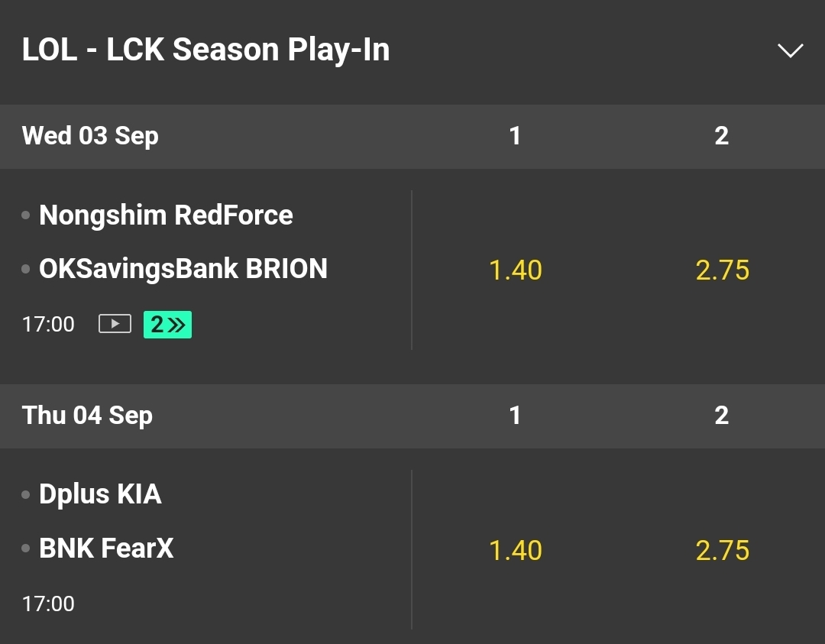This screenshot has height=644, width=825.
Task: Click the 17:00 time under BNK FearX
Action: point(48,604)
